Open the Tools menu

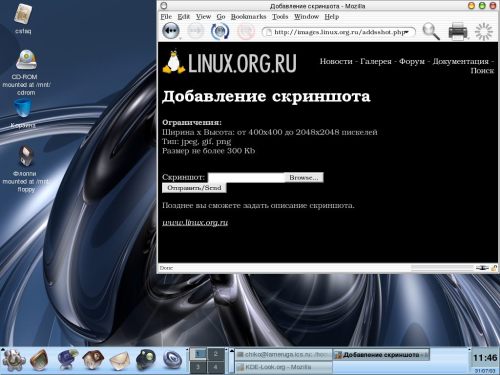(280, 16)
